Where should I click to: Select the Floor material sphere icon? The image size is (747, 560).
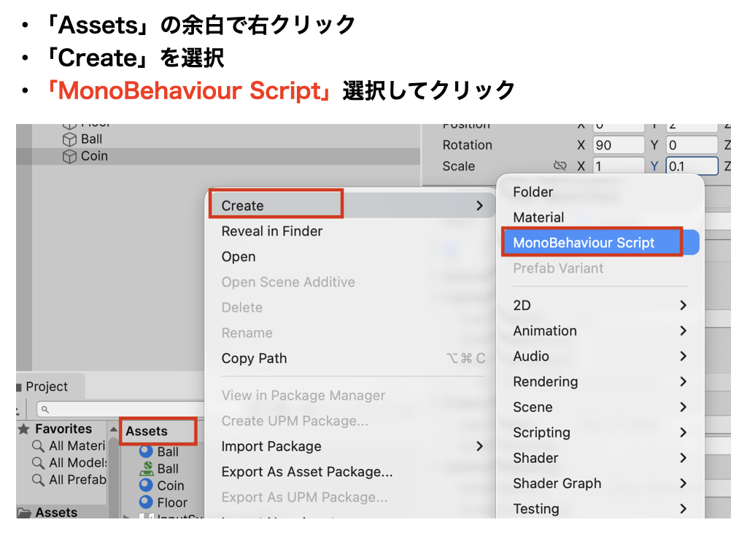point(146,502)
